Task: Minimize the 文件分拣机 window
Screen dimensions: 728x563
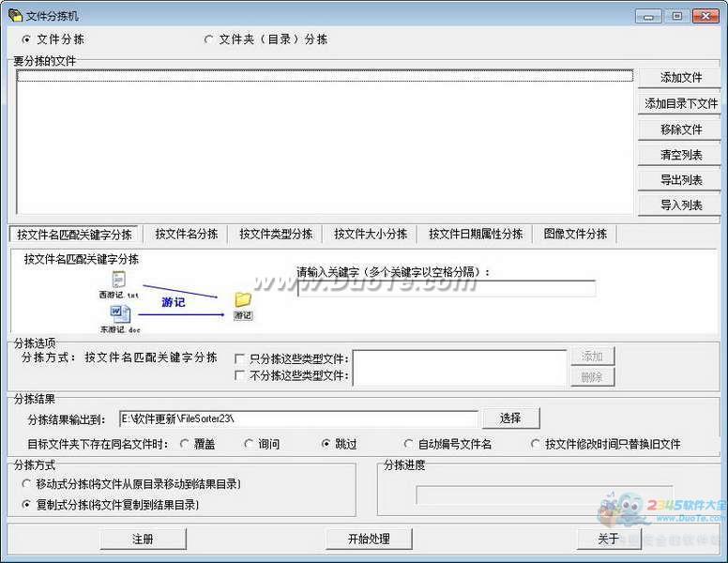Action: click(648, 16)
